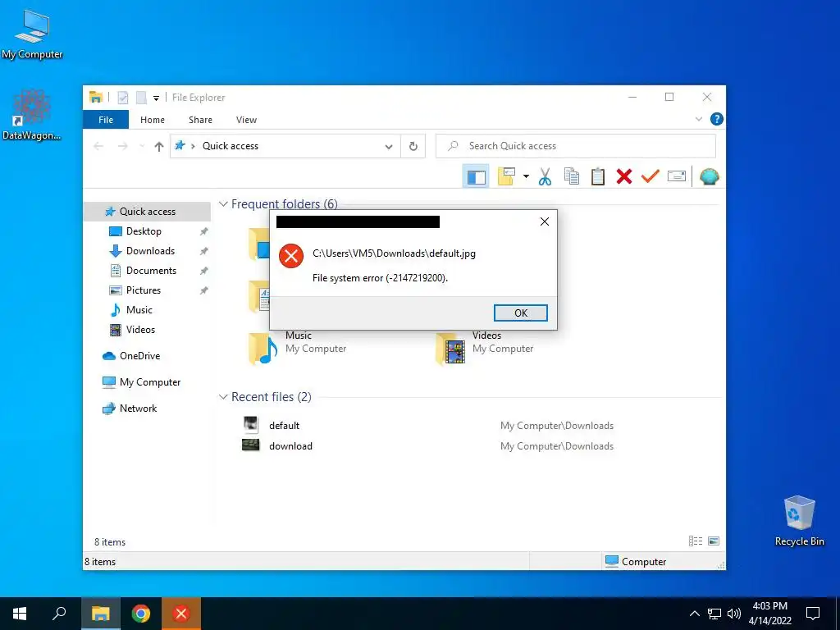The image size is (840, 630).
Task: Click the Cut scissors toolbar icon
Action: click(545, 176)
